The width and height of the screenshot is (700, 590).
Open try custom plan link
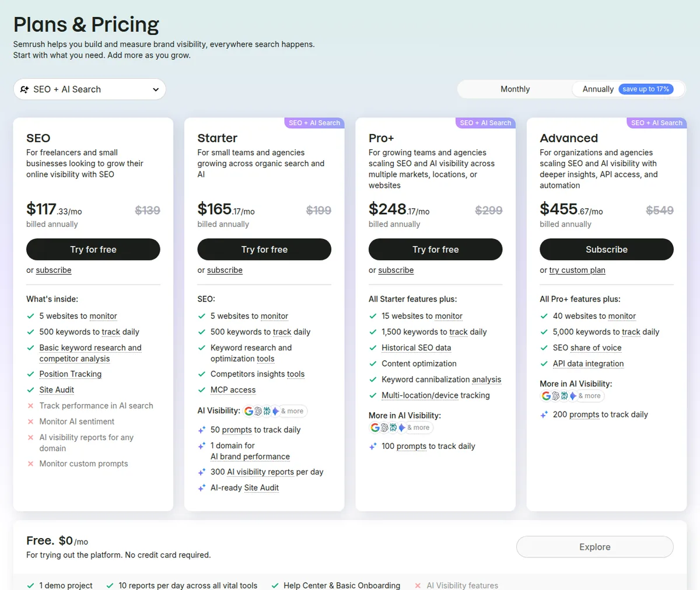tap(577, 271)
